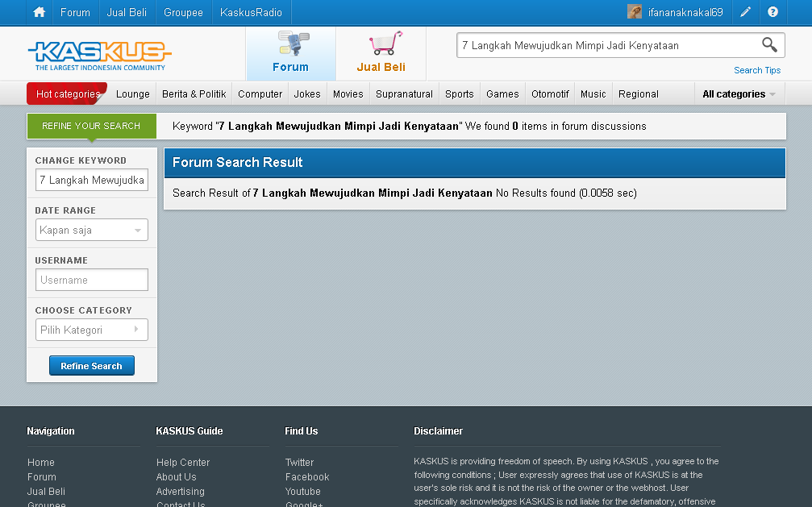Image resolution: width=812 pixels, height=507 pixels.
Task: Open Jual Beli in the top navigation bar
Action: (127, 12)
